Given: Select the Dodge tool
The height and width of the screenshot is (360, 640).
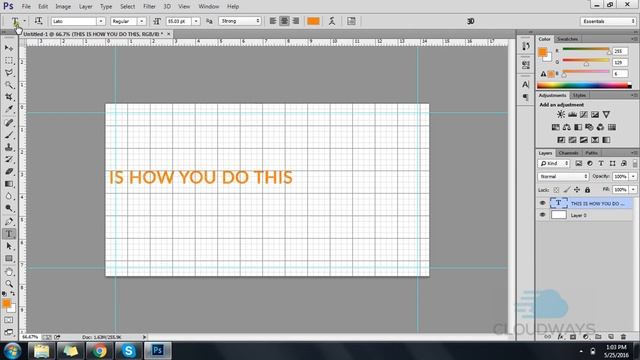Looking at the screenshot, I should click(9, 208).
